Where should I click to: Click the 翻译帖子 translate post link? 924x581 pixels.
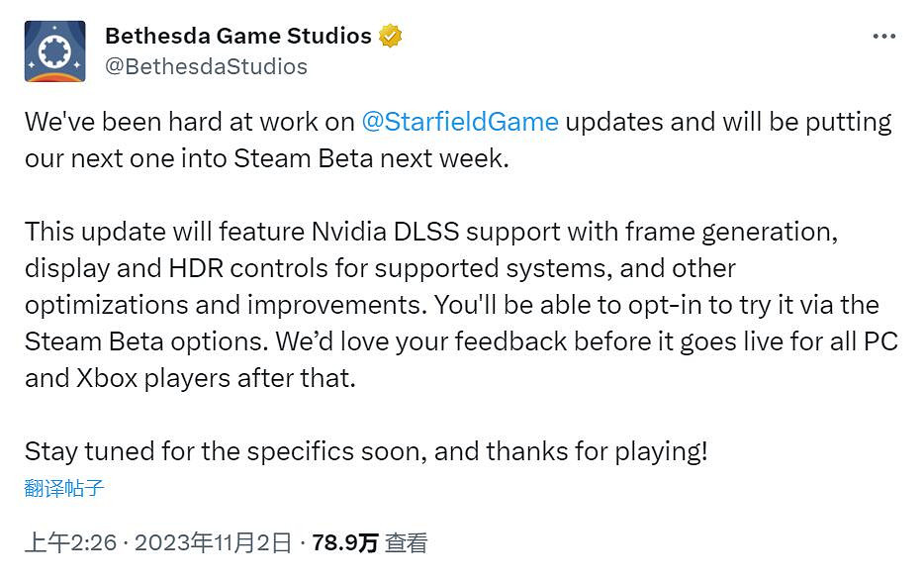pyautogui.click(x=64, y=488)
